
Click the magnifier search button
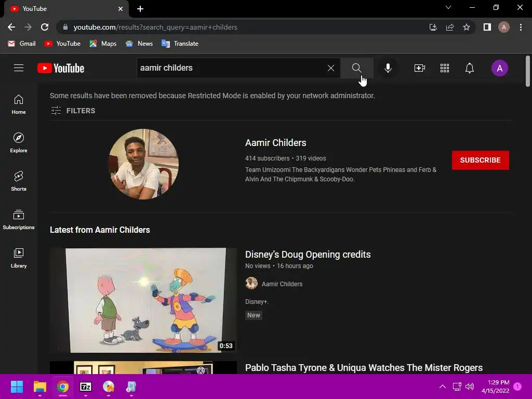point(356,68)
